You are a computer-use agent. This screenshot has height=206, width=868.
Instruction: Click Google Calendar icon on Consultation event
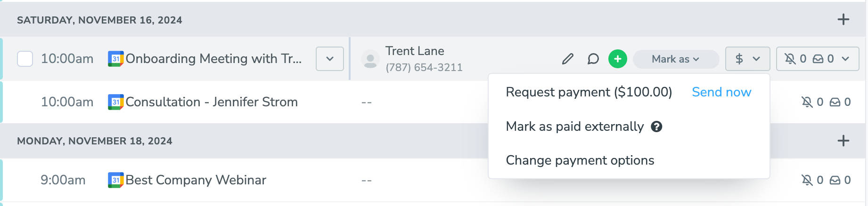pyautogui.click(x=115, y=102)
